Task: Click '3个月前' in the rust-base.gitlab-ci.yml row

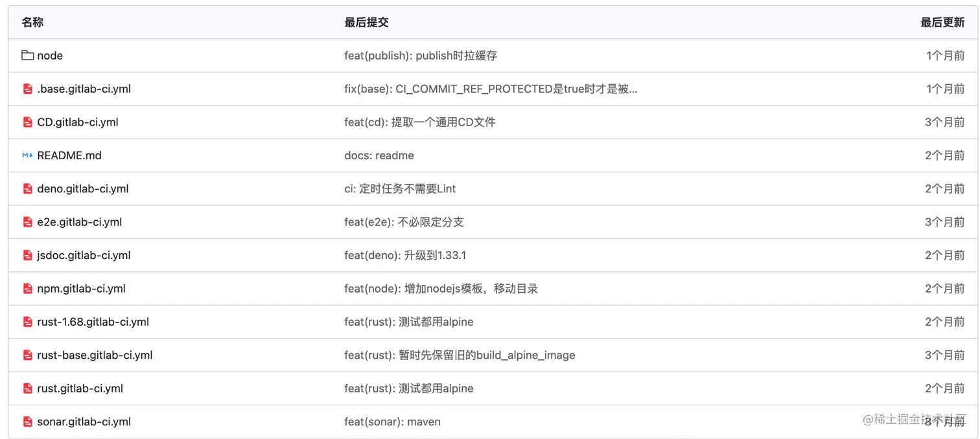Action: [945, 355]
